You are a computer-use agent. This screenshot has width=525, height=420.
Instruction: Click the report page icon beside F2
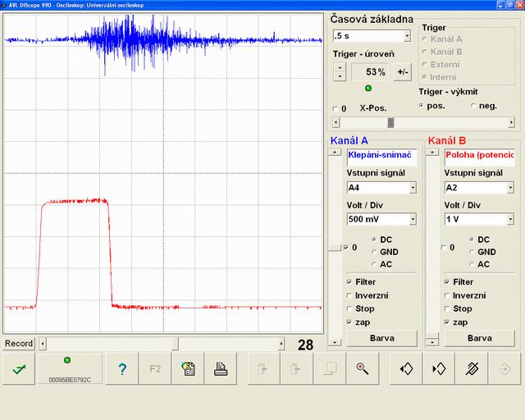pyautogui.click(x=188, y=369)
